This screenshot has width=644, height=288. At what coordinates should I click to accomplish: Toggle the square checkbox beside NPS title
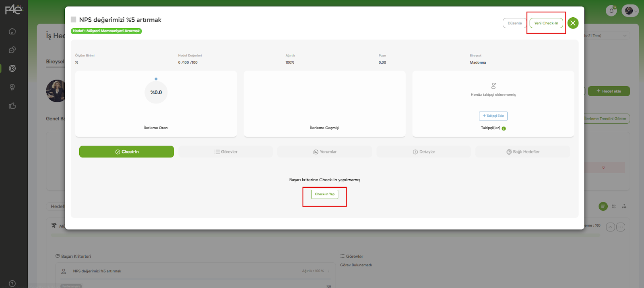coord(74,19)
